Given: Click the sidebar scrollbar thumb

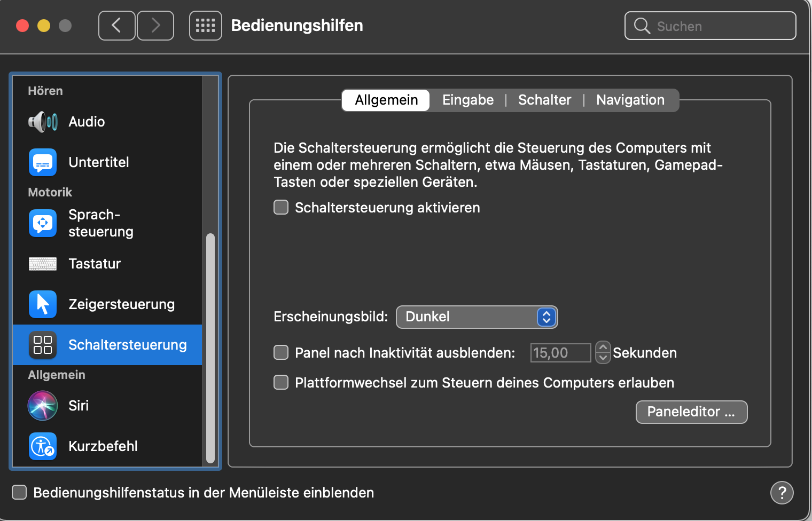Looking at the screenshot, I should (x=210, y=347).
